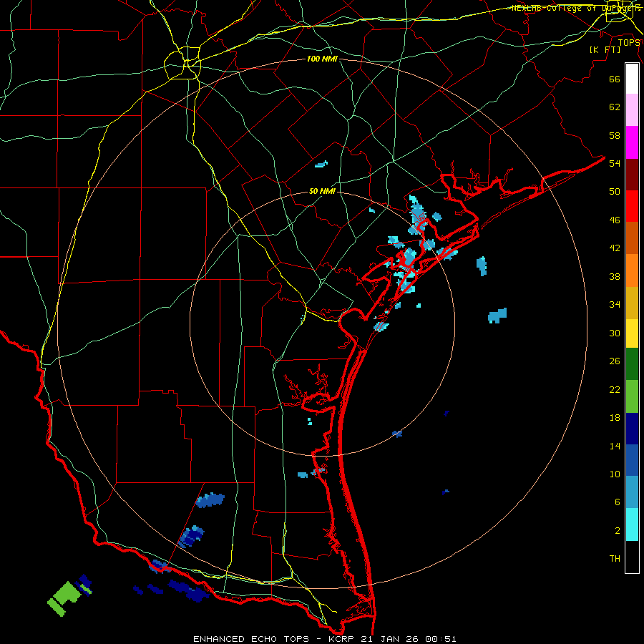
Task: Click the "26" legend value
Action: 615,361
